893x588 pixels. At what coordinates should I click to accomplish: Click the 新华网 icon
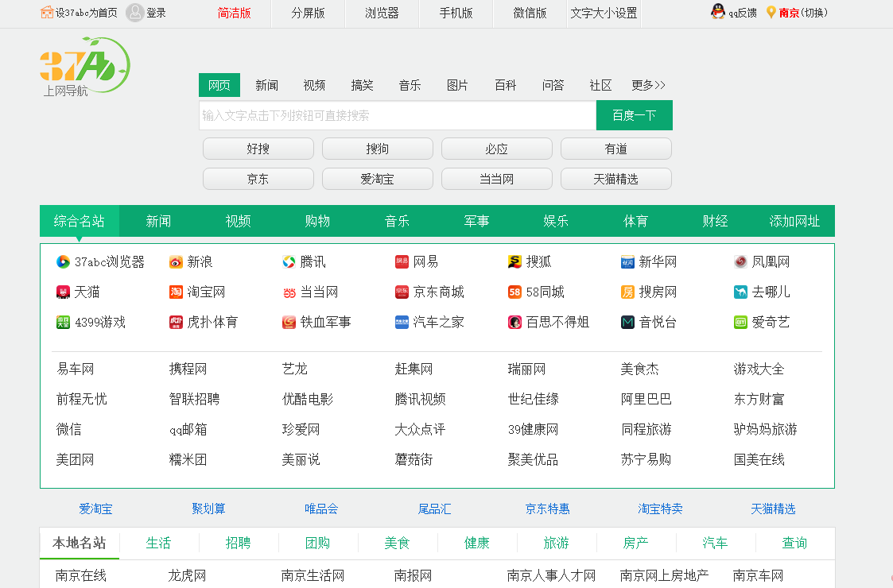point(627,262)
